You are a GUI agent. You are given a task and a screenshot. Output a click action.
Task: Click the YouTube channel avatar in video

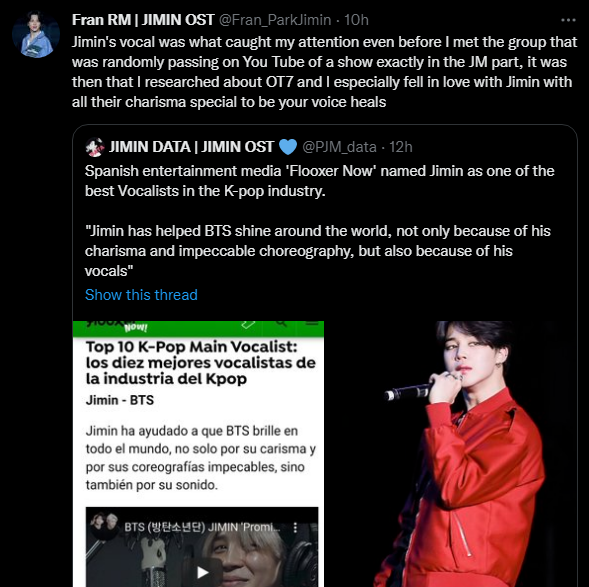103,525
